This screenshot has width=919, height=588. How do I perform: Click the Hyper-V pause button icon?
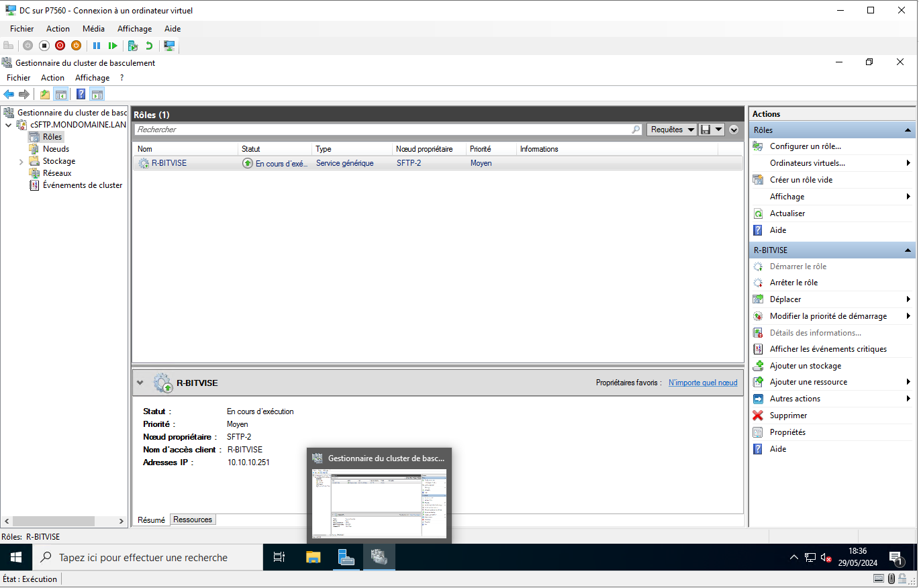[97, 46]
